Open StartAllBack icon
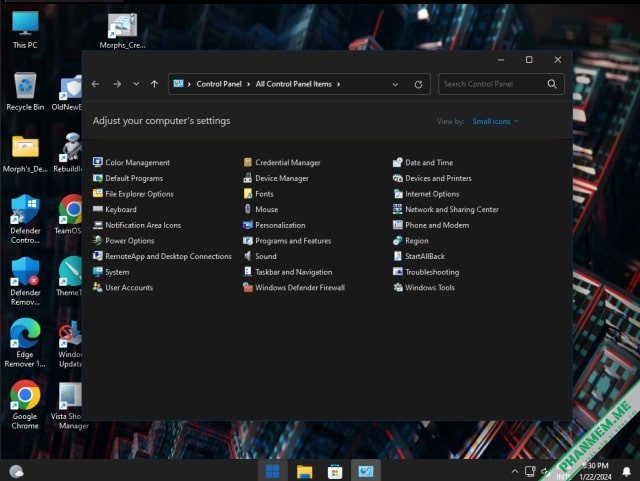 pos(398,256)
